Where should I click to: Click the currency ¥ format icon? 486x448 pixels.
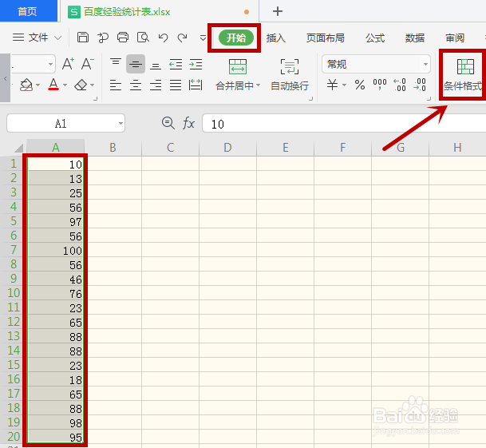click(333, 85)
